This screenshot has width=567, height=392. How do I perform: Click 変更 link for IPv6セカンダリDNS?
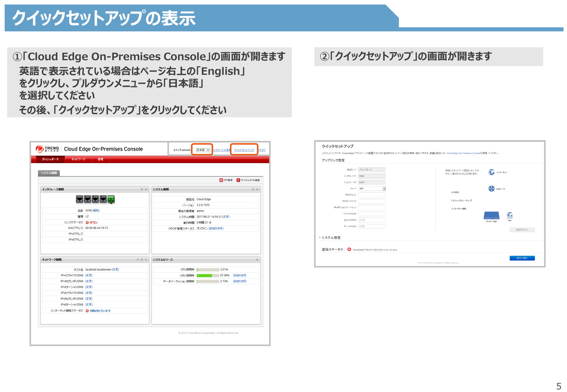click(89, 299)
